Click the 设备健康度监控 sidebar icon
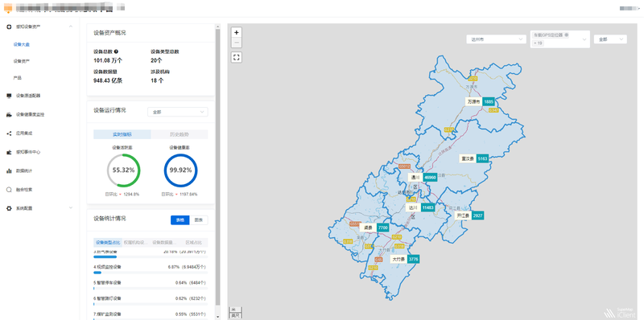Screen dimensions: 644x320 [x=9, y=114]
